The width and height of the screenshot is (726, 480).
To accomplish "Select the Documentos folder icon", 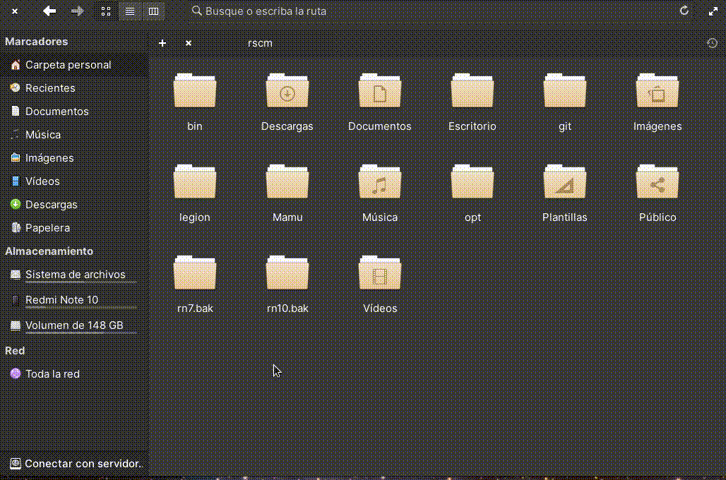I will tap(380, 91).
